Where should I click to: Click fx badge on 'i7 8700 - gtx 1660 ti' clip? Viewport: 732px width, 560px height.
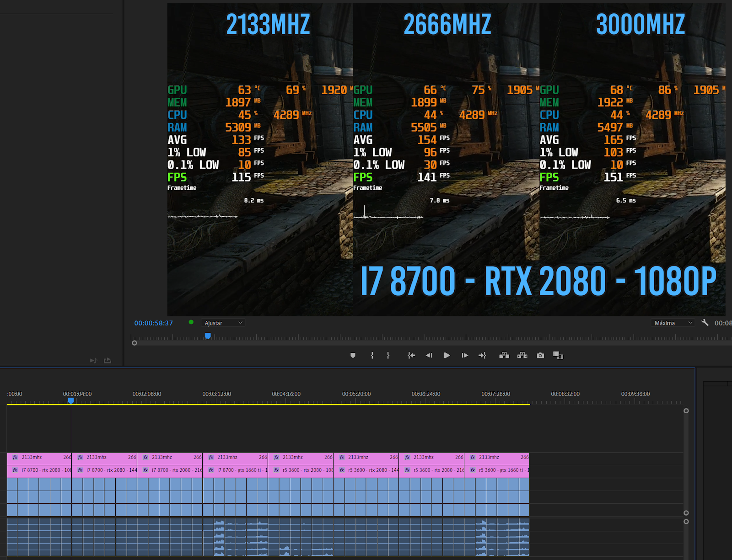211,470
